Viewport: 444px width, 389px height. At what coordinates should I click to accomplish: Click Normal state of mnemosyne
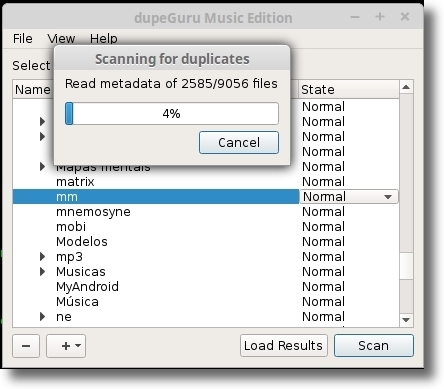323,212
